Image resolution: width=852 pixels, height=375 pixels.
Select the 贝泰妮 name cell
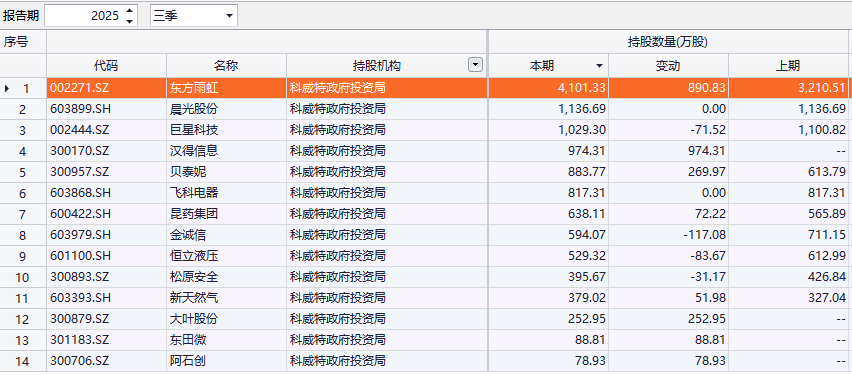[226, 172]
